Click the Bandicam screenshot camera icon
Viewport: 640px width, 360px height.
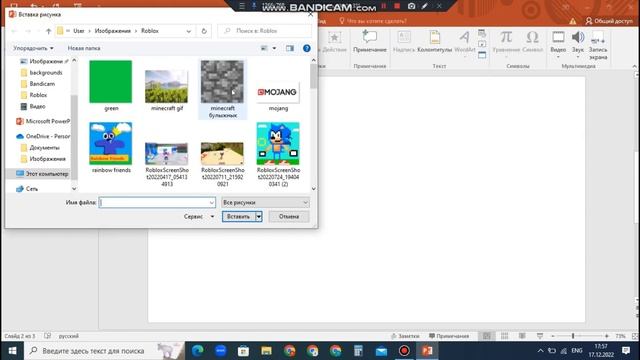411,6
